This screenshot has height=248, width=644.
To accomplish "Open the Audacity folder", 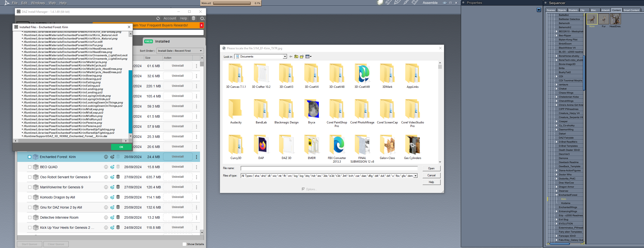I will pyautogui.click(x=236, y=112).
